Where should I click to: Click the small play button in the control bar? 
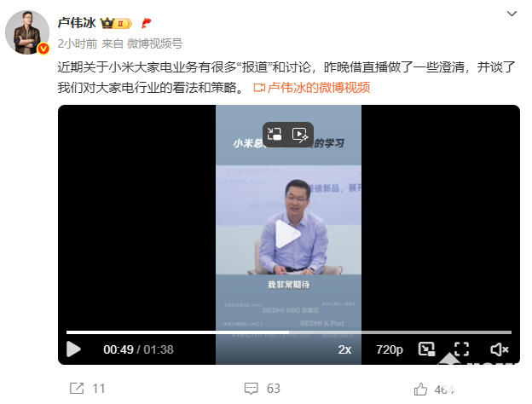73,349
